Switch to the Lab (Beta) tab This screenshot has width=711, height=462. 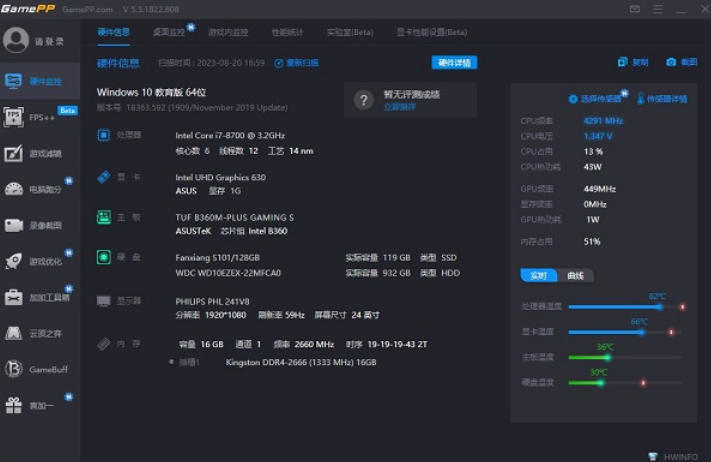[x=350, y=32]
